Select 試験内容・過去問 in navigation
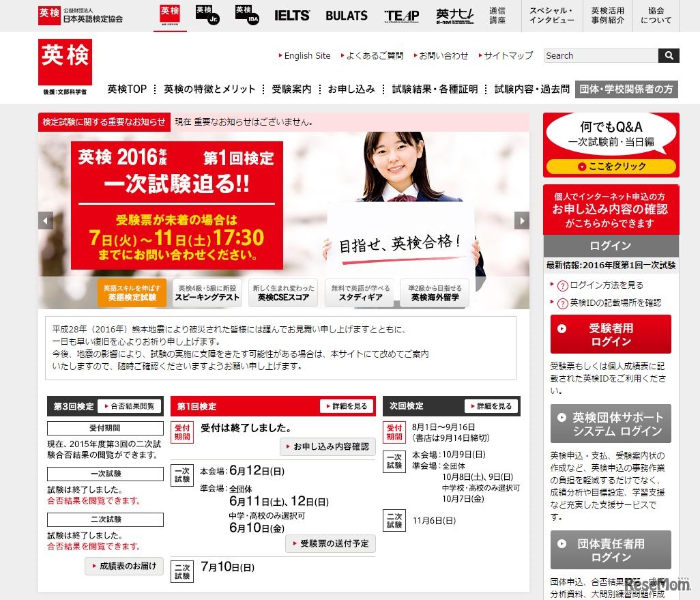This screenshot has height=600, width=700. (x=531, y=89)
